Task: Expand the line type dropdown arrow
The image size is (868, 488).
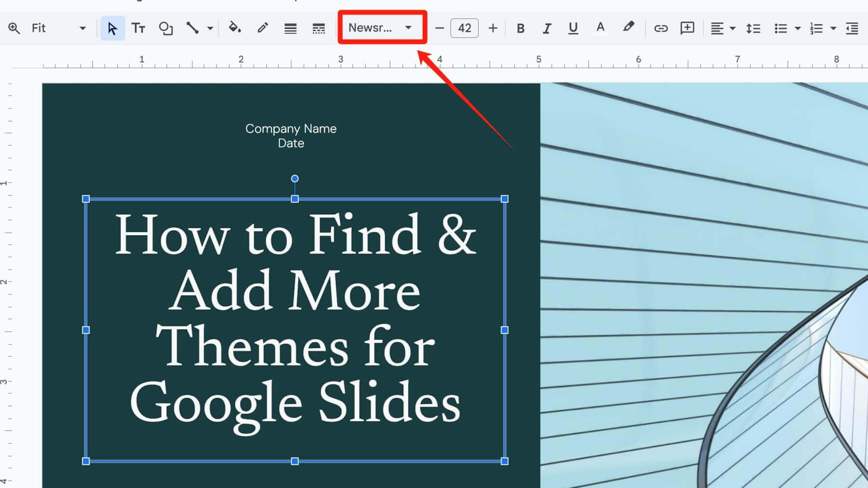Action: point(210,28)
